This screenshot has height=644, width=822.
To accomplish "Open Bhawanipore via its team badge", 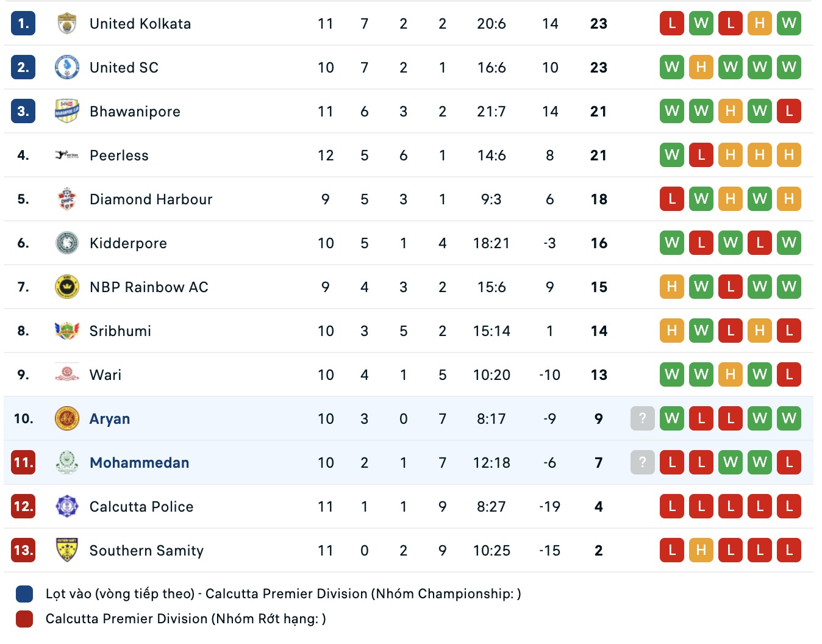I will (66, 111).
